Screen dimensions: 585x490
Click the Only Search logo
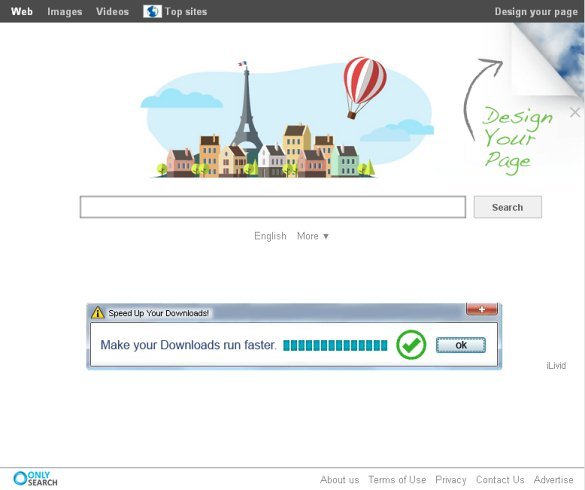click(35, 479)
